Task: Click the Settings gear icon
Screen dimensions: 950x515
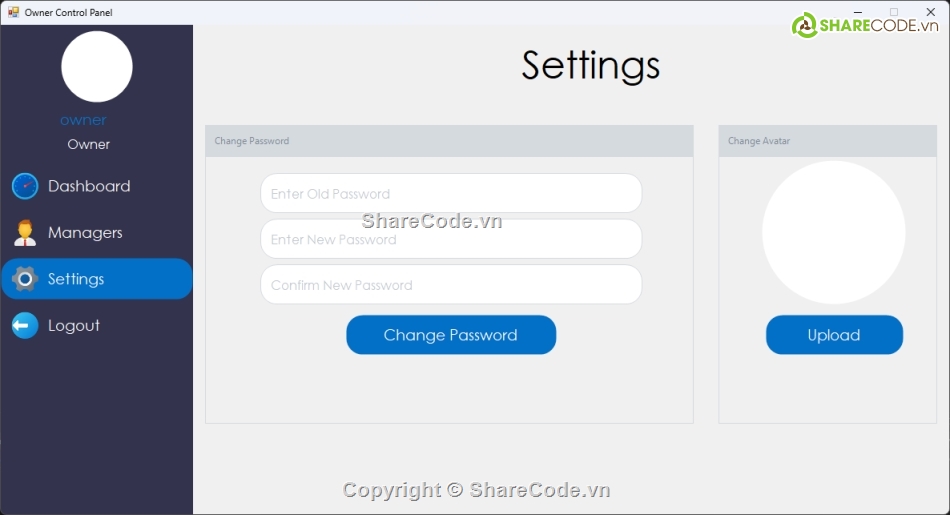Action: tap(25, 279)
